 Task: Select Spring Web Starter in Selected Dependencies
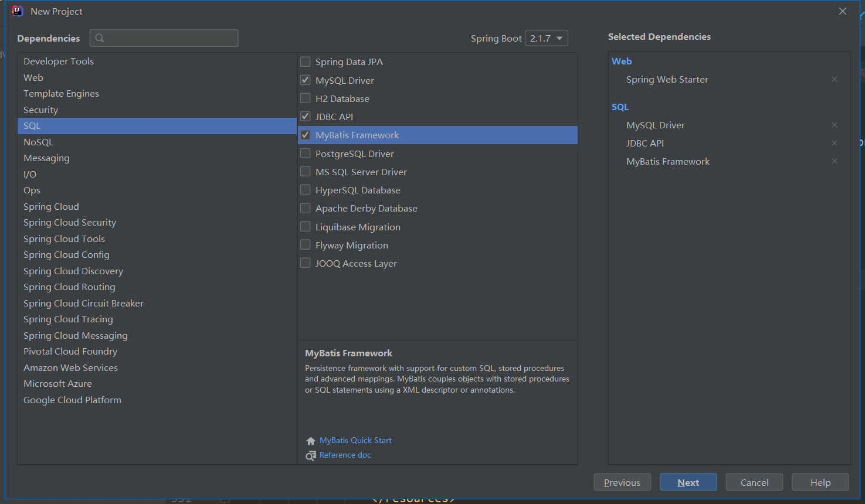(667, 79)
